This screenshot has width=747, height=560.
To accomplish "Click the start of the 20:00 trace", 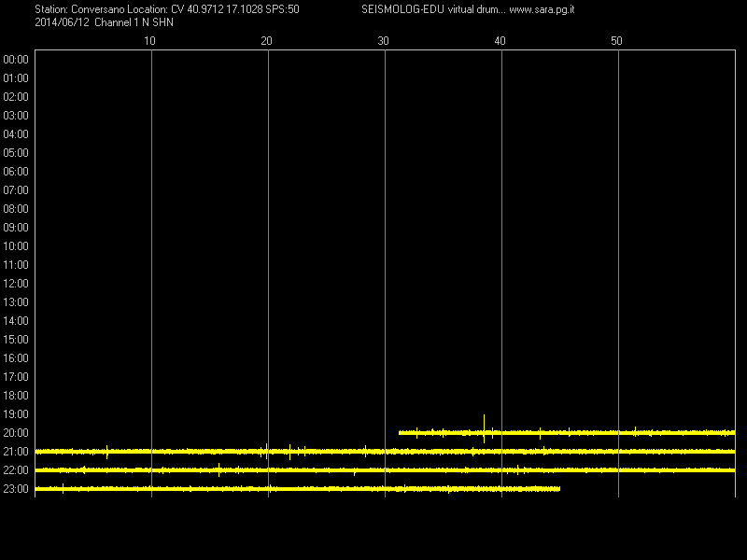I will point(401,433).
